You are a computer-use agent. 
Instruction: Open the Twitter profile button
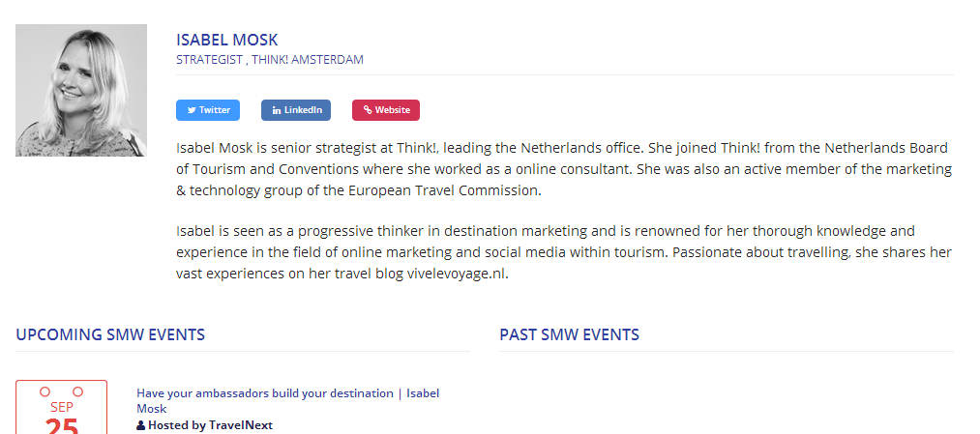click(x=208, y=110)
